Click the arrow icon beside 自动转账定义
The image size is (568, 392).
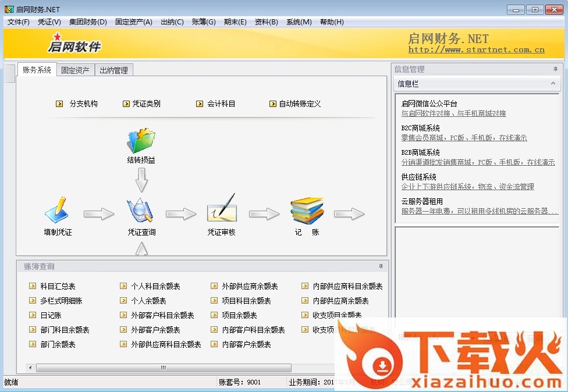(273, 104)
